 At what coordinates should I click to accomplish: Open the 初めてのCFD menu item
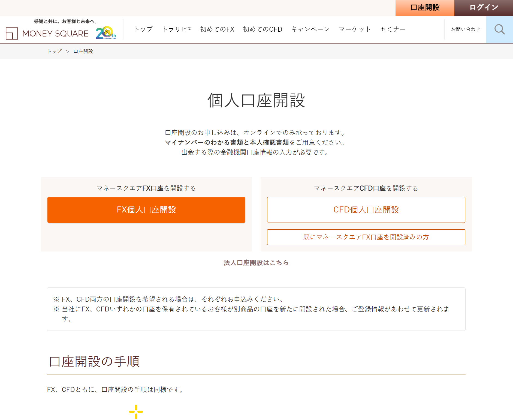coord(262,29)
